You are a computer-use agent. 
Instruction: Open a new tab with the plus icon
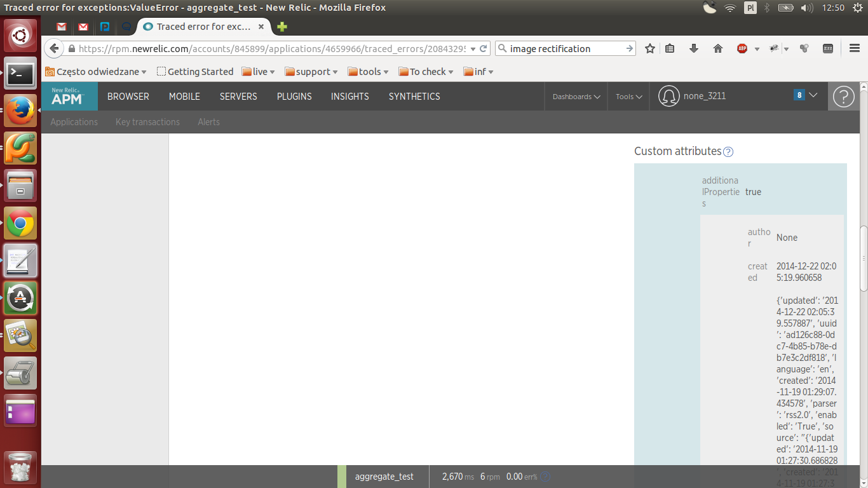click(282, 27)
